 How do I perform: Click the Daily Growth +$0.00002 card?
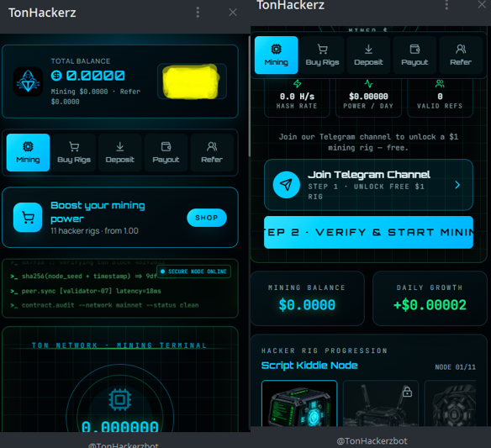(430, 298)
